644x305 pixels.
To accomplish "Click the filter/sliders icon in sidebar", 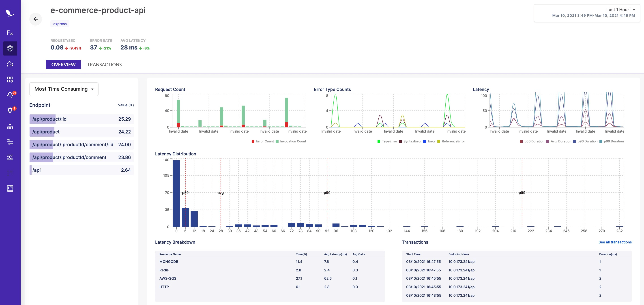I will (x=10, y=142).
